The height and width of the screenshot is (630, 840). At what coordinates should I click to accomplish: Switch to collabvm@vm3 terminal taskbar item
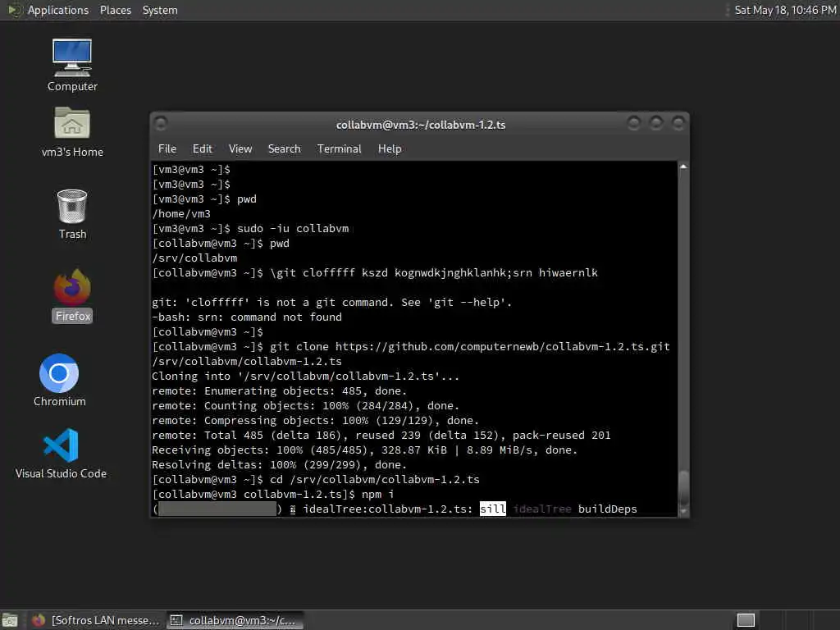tap(234, 620)
